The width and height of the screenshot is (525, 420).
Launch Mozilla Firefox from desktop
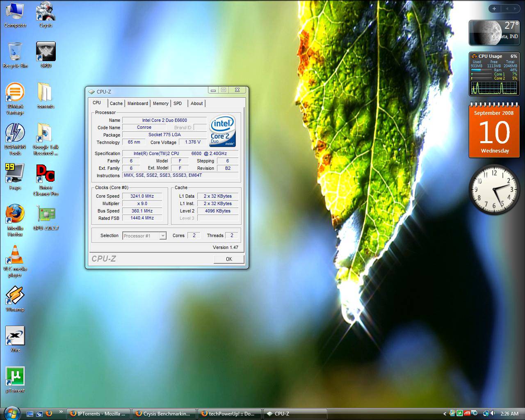point(15,220)
